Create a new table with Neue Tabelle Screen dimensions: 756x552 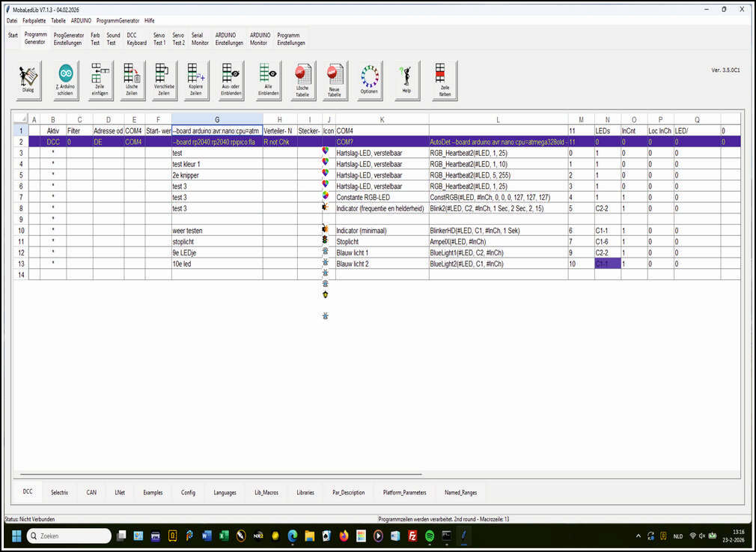tap(335, 80)
